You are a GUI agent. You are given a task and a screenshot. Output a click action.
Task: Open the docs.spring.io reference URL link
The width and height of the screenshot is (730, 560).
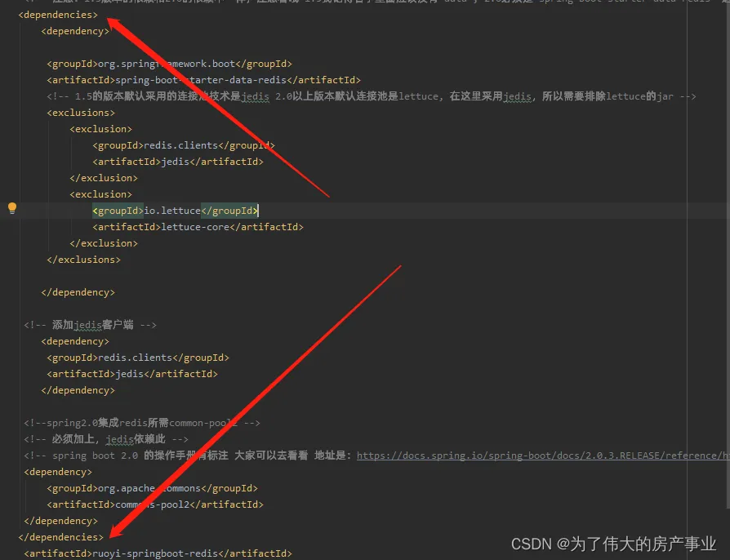[543, 456]
